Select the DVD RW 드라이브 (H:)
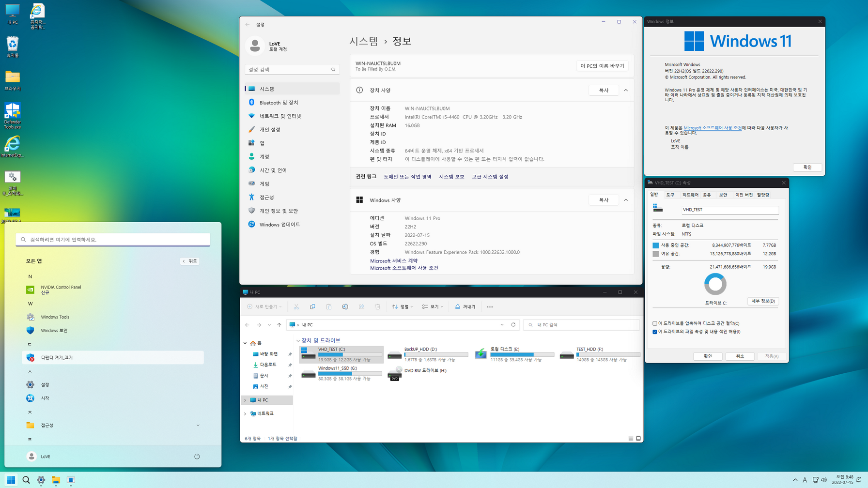The height and width of the screenshot is (488, 868). point(418,373)
